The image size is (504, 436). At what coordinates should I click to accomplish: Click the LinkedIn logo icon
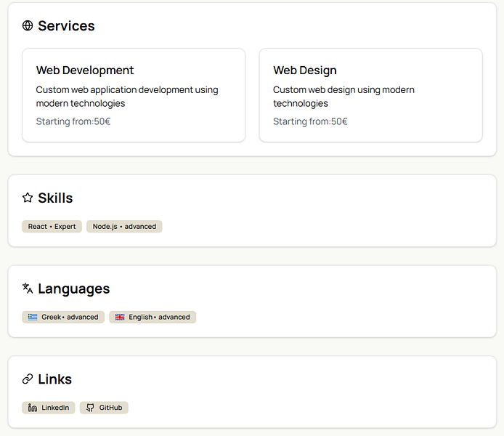(33, 408)
